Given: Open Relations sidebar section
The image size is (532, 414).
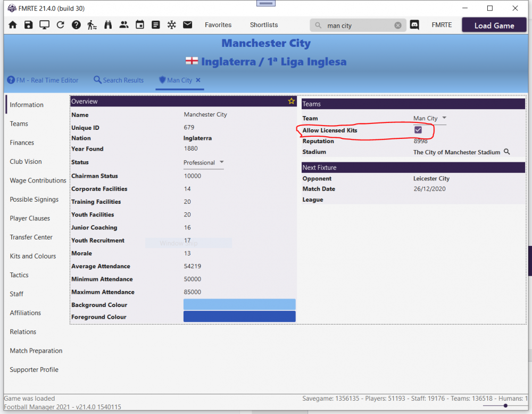Looking at the screenshot, I should [x=23, y=332].
